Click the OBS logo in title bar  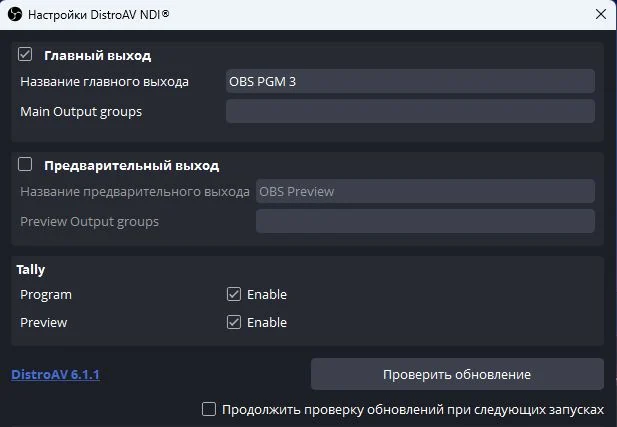(15, 15)
